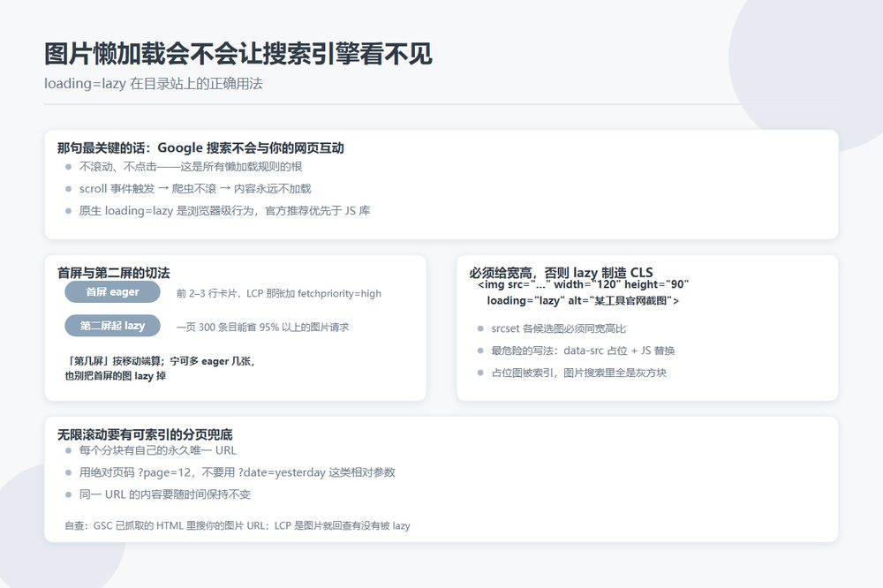Click the title 图片懒加载会不会让搜索引擎看不见
Viewport: 883px width, 588px height.
[x=238, y=54]
